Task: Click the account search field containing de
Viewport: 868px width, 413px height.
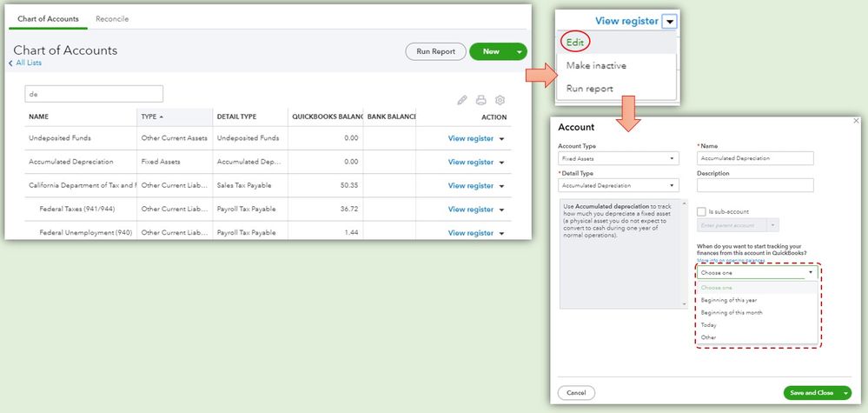Action: click(94, 94)
